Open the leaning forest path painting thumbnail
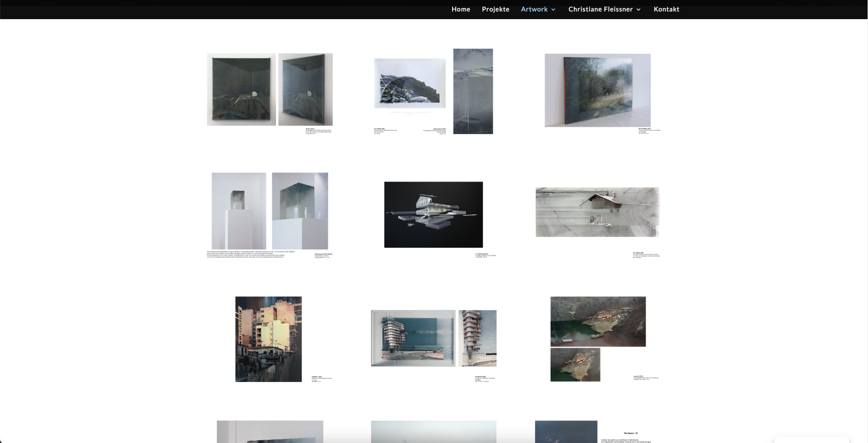The height and width of the screenshot is (443, 868). click(597, 90)
